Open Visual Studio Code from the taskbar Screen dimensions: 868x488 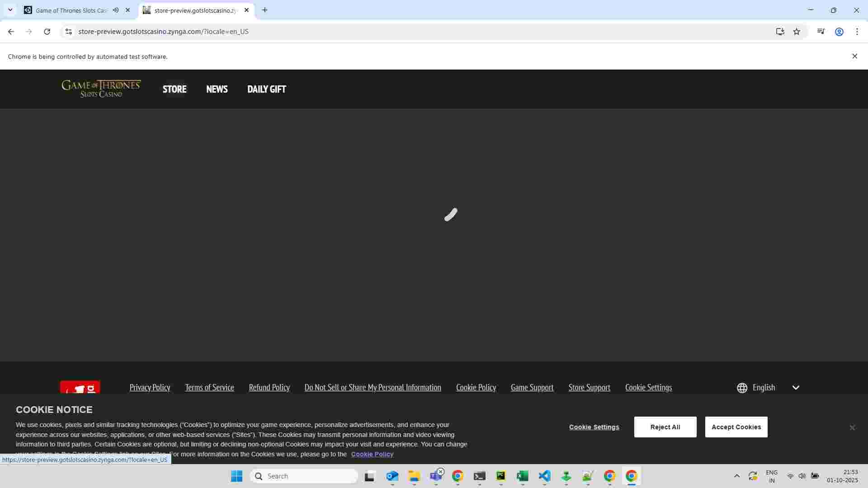[x=544, y=476]
